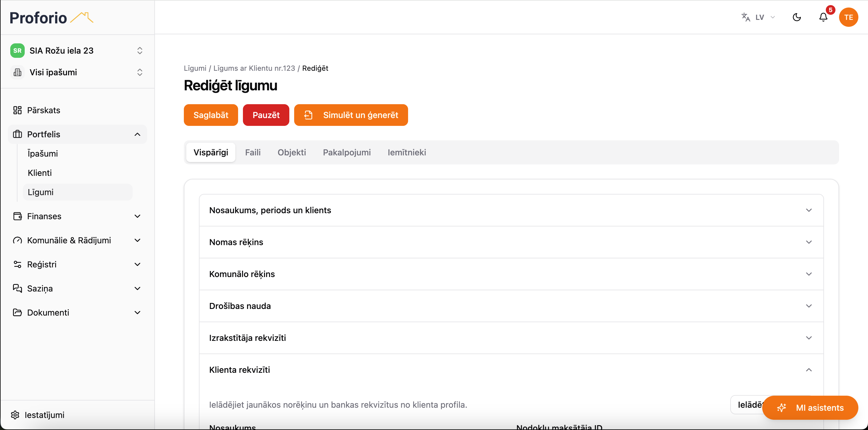The height and width of the screenshot is (430, 868).
Task: Click the Saglabāt button
Action: point(211,115)
